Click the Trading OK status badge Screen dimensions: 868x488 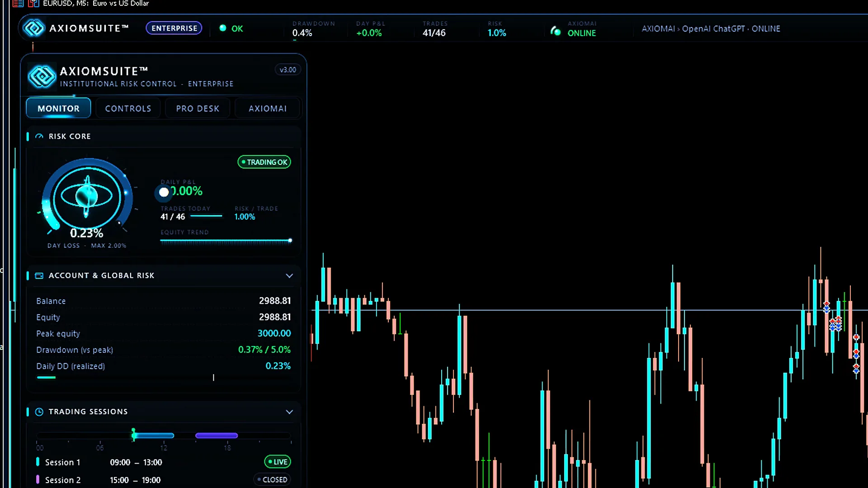click(264, 162)
